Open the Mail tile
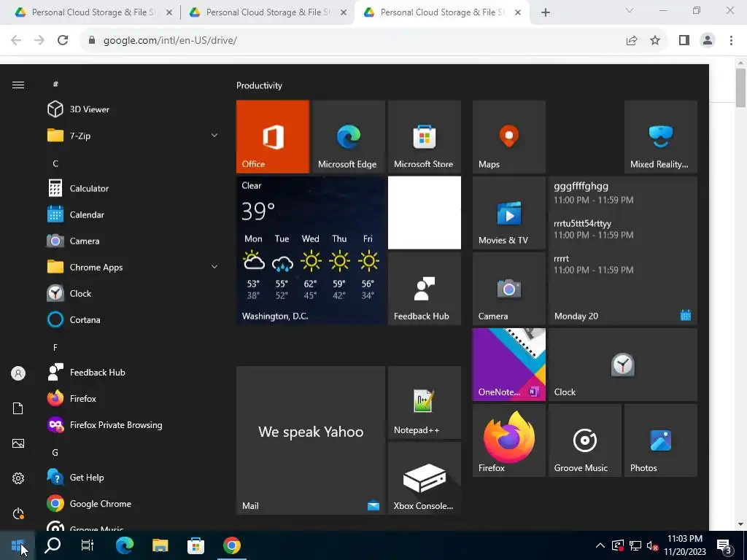 311,440
